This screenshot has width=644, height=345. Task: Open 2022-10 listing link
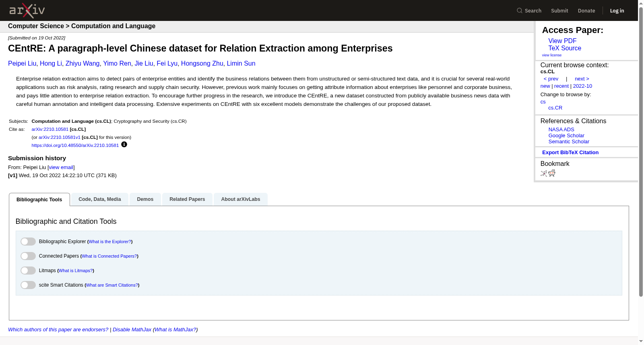[582, 86]
